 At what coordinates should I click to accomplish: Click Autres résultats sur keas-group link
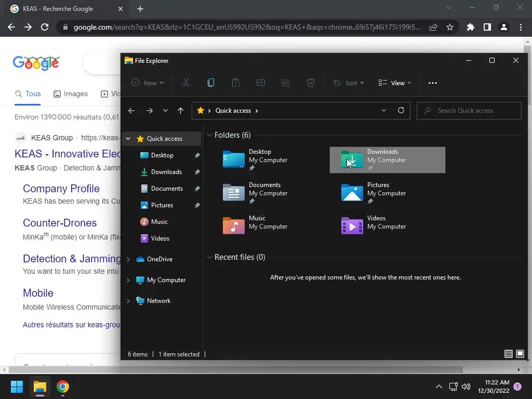(71, 325)
